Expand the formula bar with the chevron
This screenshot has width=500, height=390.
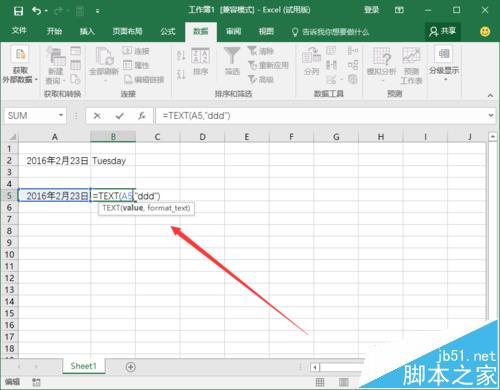coord(491,115)
